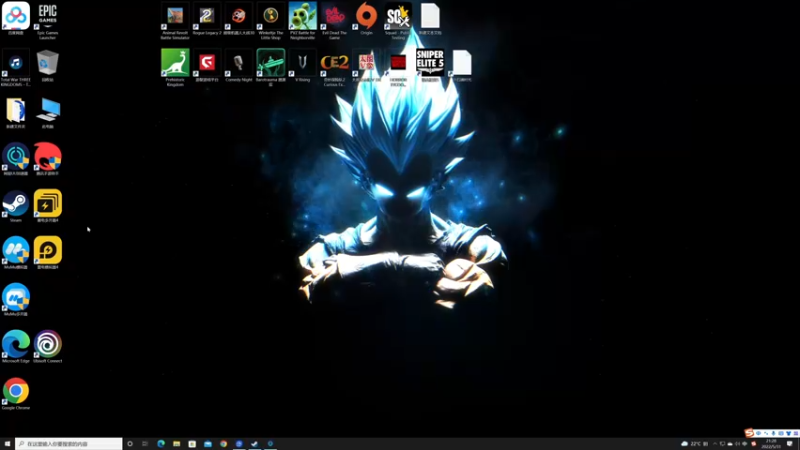Open Task View on the taskbar
Screen dimensions: 800x450
(145, 444)
